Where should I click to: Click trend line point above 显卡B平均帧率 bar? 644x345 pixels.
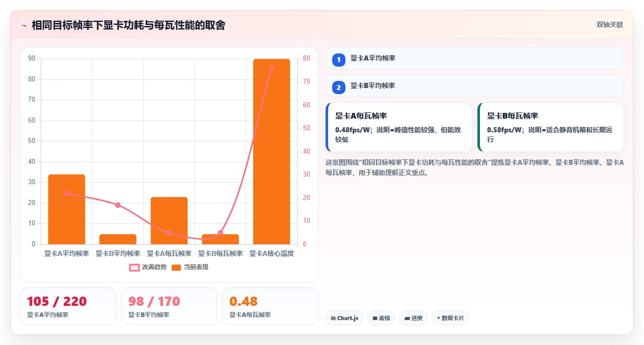[118, 205]
